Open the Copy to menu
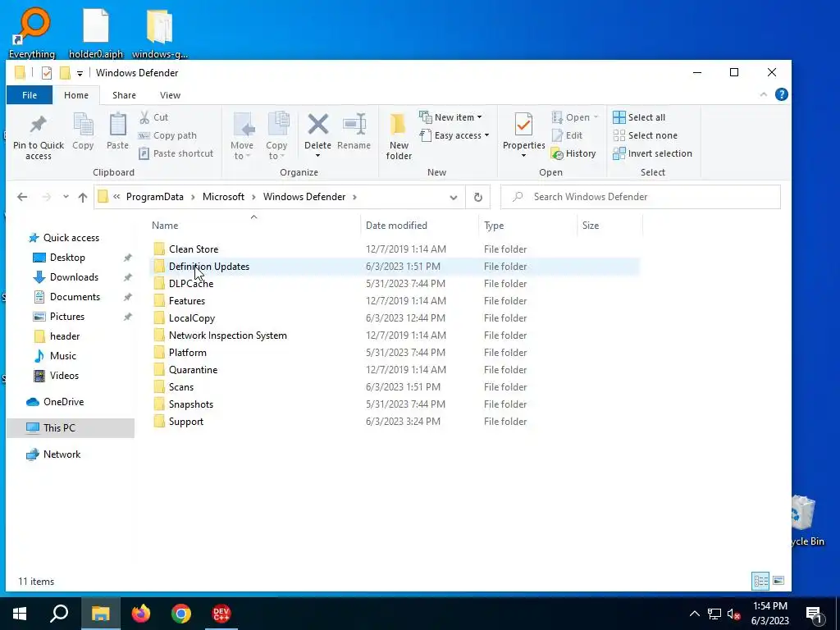Image resolution: width=840 pixels, height=630 pixels. coord(277,137)
